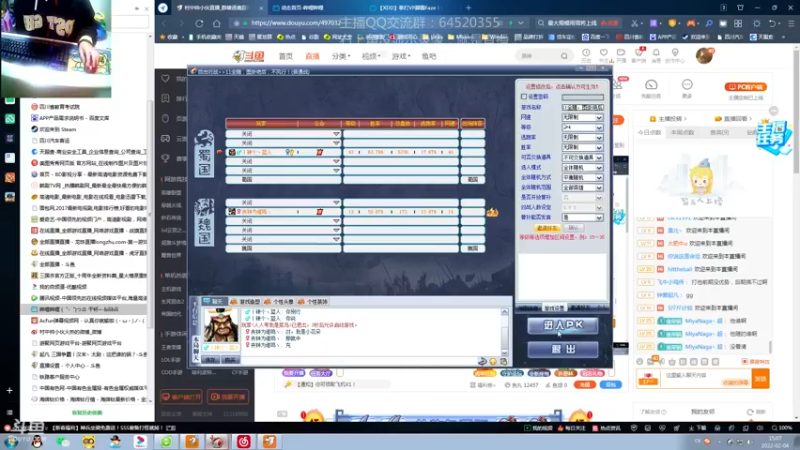Viewport: 800px width, 450px height.
Task: Click the heart icon in Douyu left sidebar
Action: coord(165,79)
